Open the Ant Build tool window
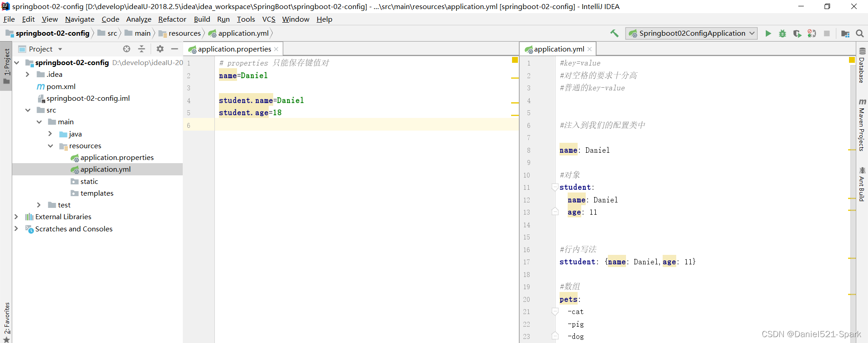Image resolution: width=868 pixels, height=343 pixels. tap(862, 184)
